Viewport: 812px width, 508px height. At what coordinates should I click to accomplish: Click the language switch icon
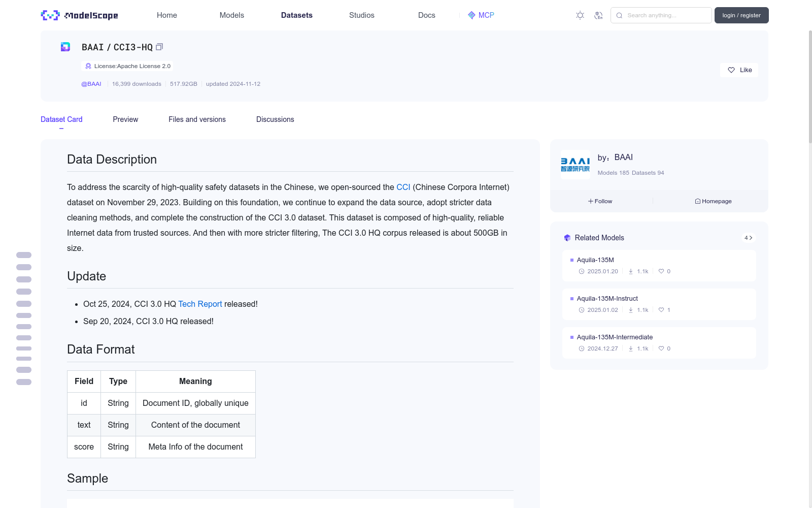click(x=598, y=15)
